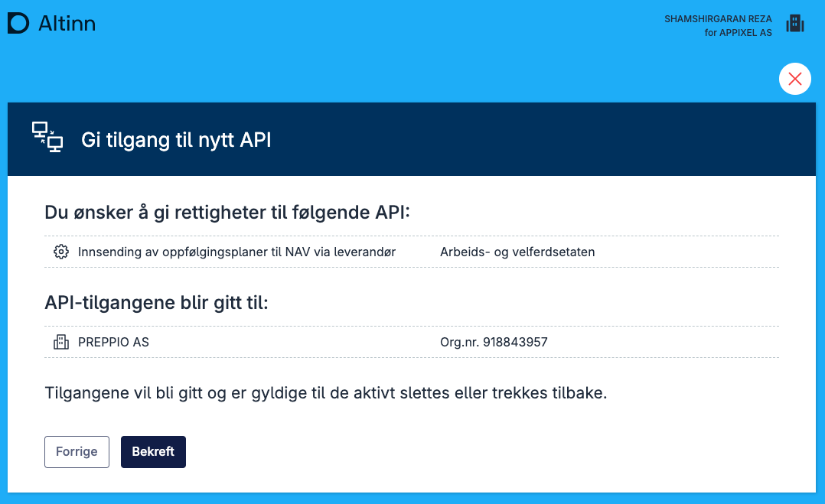Open the profile menu via the organization building icon

(x=795, y=24)
